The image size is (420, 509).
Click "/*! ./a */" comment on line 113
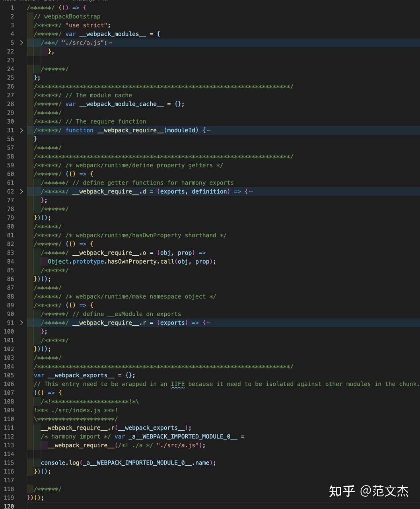tap(135, 445)
